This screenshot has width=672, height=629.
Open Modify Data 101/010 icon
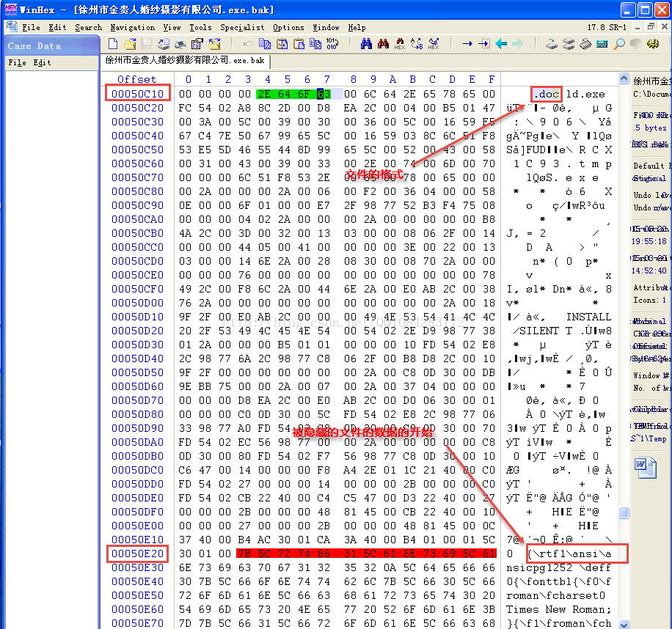tap(332, 44)
